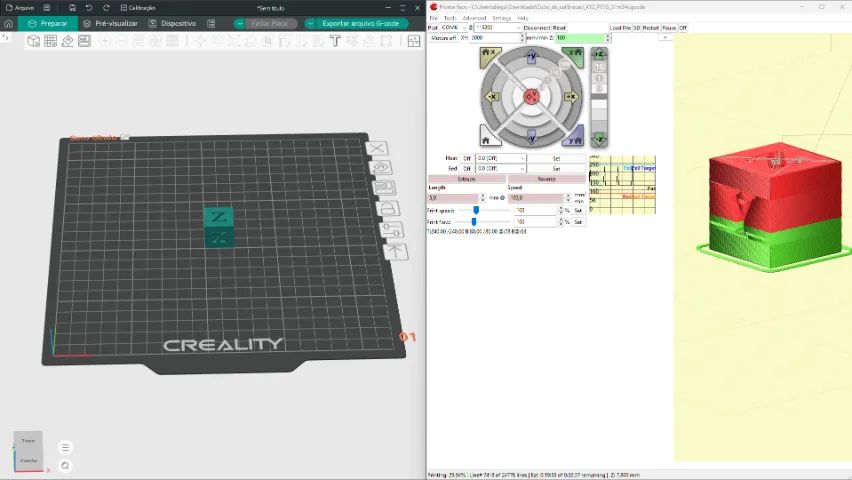Image resolution: width=852 pixels, height=480 pixels.
Task: Click the remove plate X icon
Action: point(377,148)
